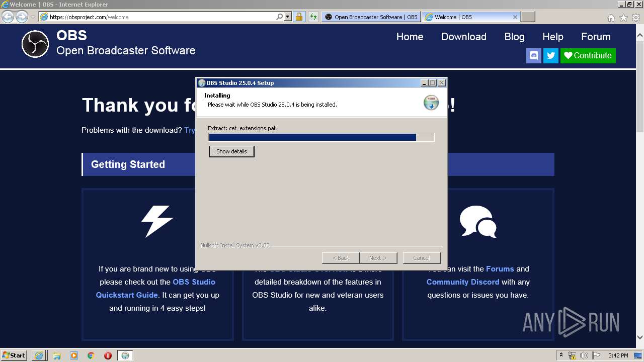Click Show details in OBS Setup
This screenshot has height=362, width=644.
click(231, 151)
